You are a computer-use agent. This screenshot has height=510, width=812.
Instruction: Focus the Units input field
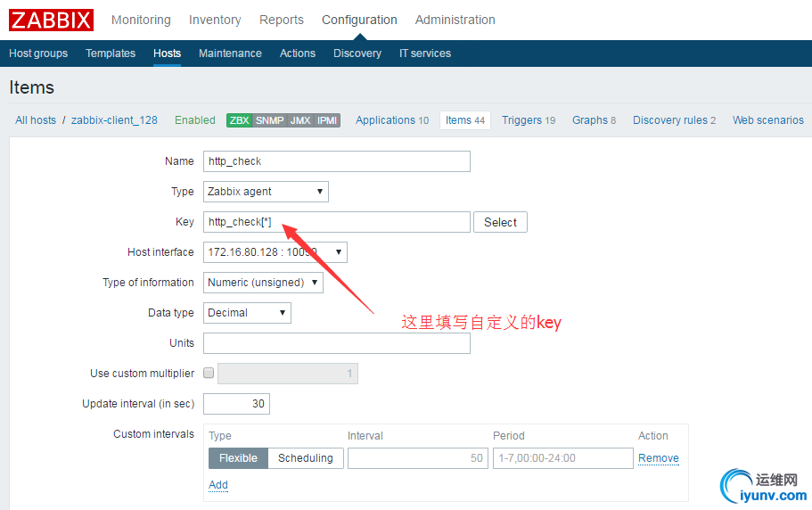[x=337, y=343]
